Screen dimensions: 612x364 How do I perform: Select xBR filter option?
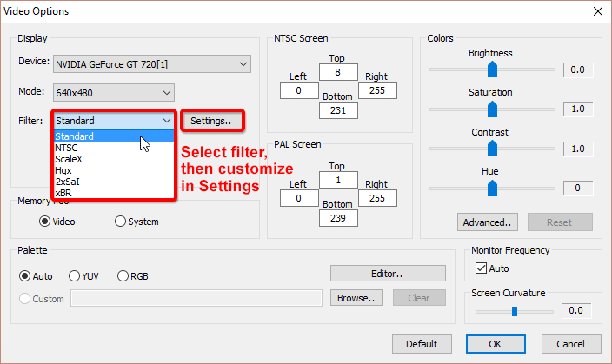coord(64,193)
